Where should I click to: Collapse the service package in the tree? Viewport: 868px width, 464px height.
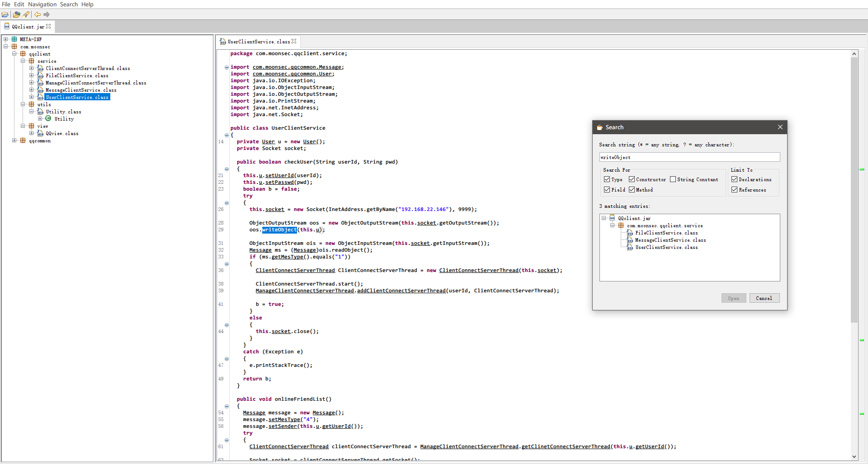coord(23,61)
